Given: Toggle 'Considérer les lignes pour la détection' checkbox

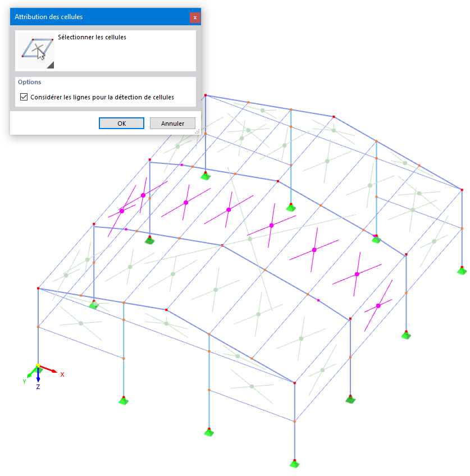Looking at the screenshot, I should (x=24, y=97).
